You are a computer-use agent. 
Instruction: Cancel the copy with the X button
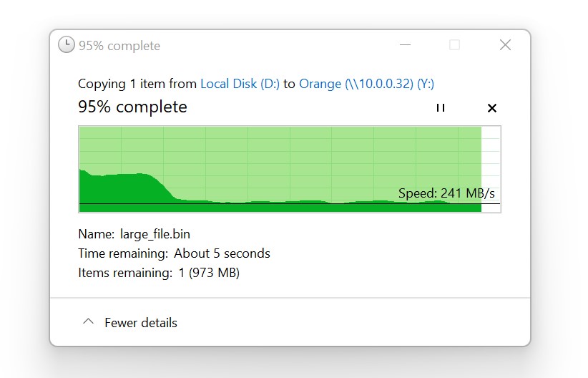tap(491, 108)
